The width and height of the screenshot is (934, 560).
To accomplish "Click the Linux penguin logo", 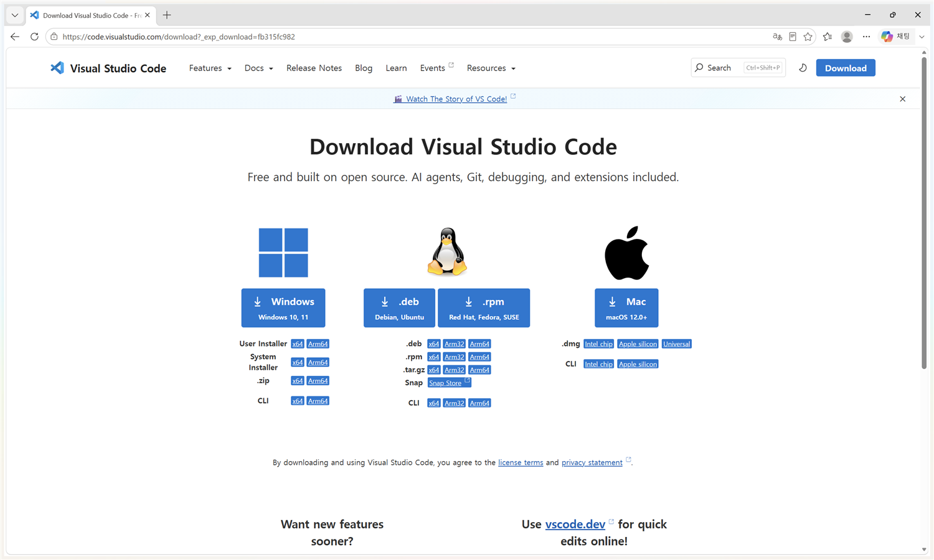I will 447,251.
